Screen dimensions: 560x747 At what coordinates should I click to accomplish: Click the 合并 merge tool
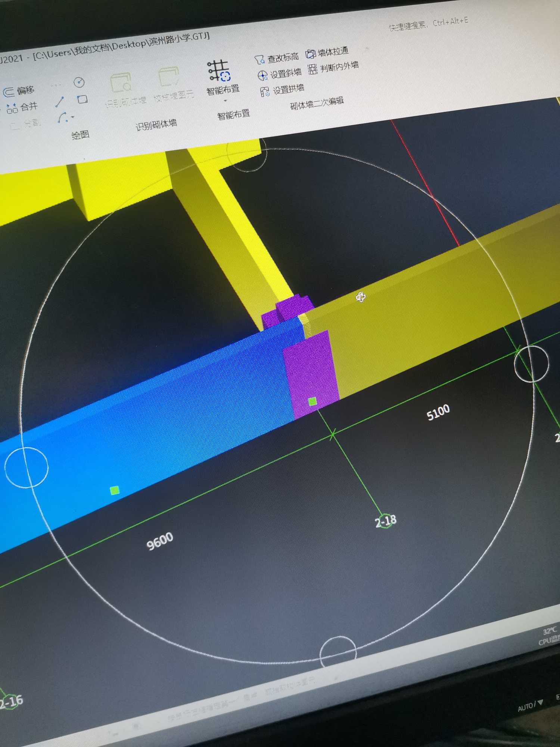(x=22, y=108)
